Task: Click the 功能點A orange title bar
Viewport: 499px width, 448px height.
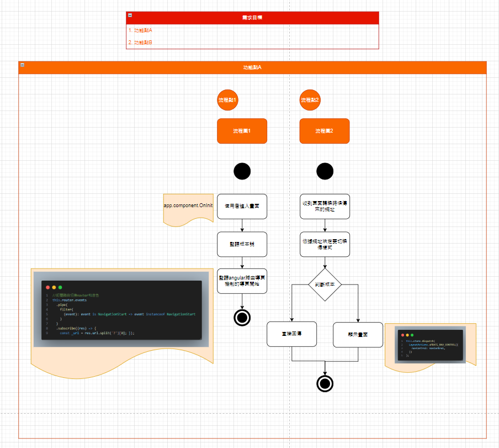Action: 252,67
